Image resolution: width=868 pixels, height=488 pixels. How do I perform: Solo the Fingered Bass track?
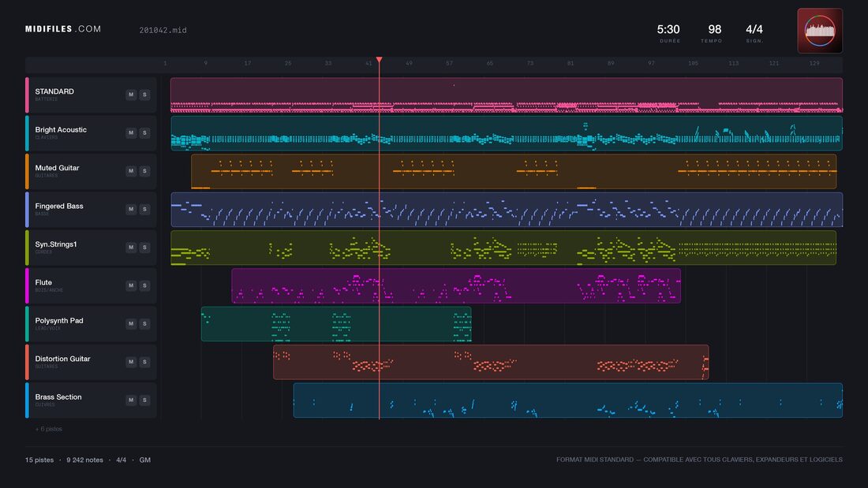tap(144, 209)
